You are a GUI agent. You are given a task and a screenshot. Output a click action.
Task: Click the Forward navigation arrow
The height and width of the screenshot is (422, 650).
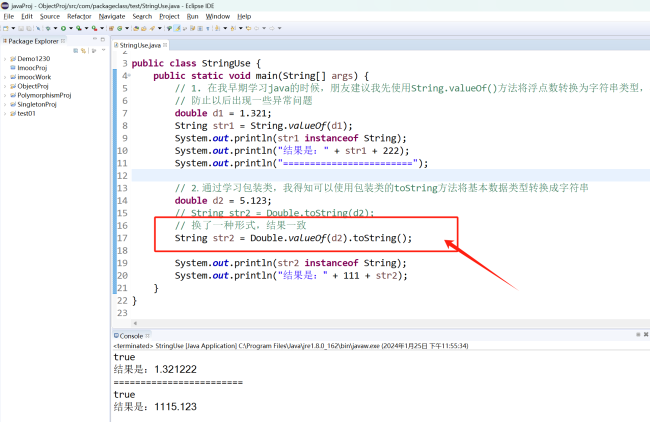[272, 28]
